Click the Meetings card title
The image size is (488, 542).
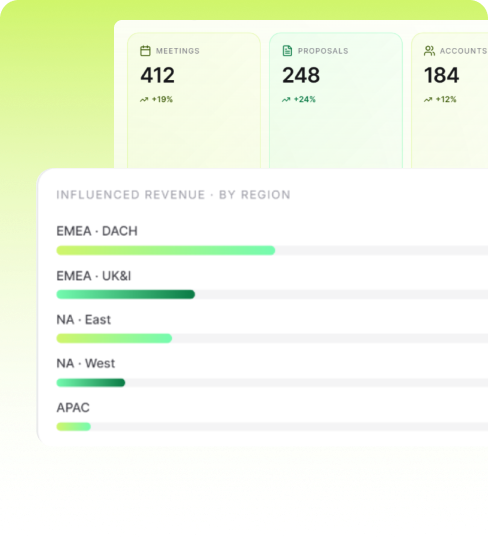[x=178, y=51]
